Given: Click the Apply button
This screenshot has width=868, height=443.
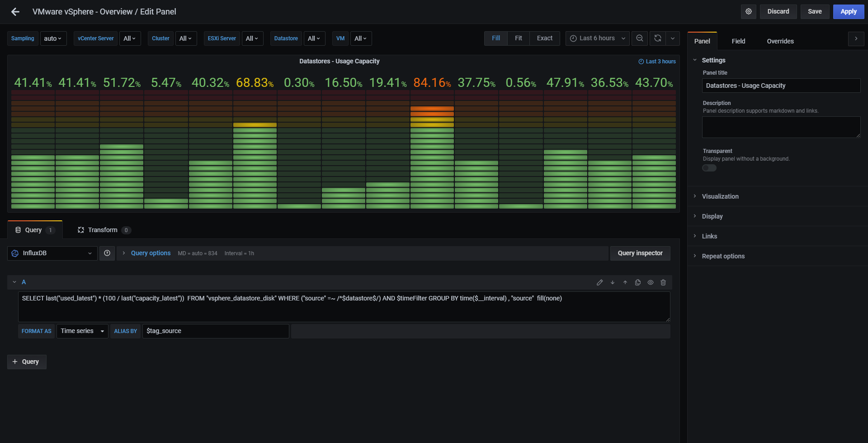Looking at the screenshot, I should [849, 12].
